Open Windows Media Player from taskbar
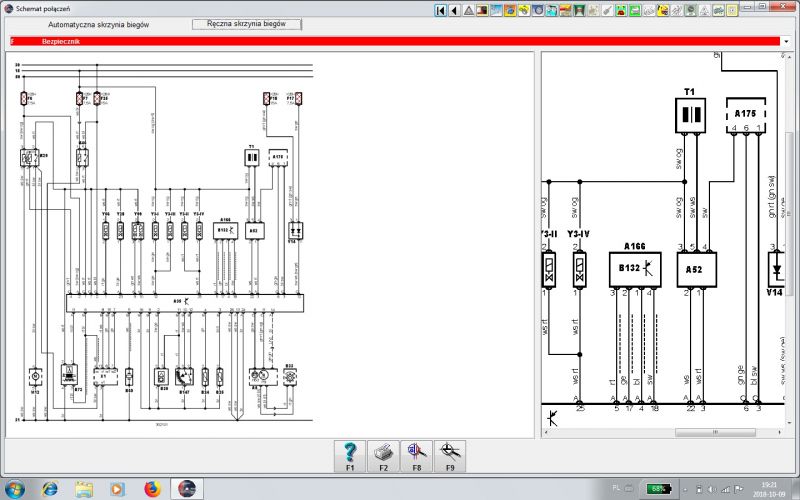This screenshot has height=500, width=800. pos(117,489)
